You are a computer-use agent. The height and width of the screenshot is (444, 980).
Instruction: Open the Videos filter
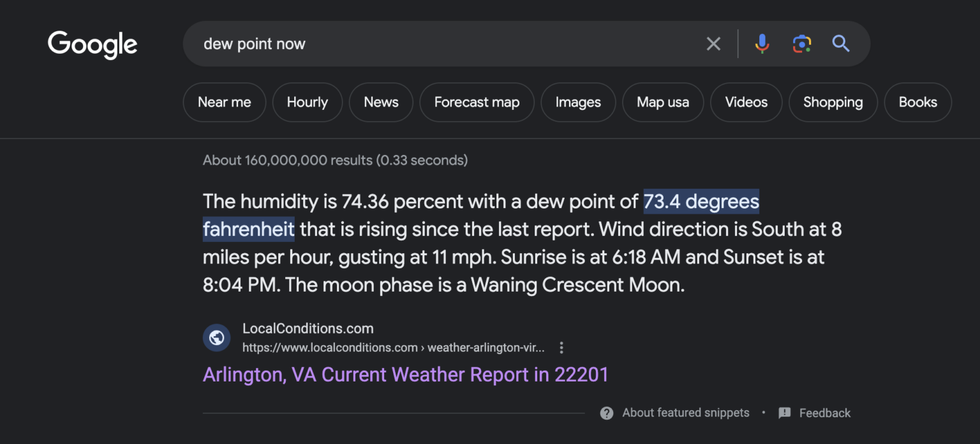(x=746, y=102)
